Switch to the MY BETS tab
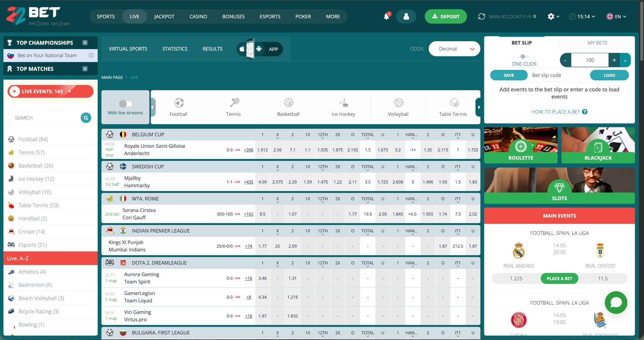The height and width of the screenshot is (340, 644). point(597,42)
